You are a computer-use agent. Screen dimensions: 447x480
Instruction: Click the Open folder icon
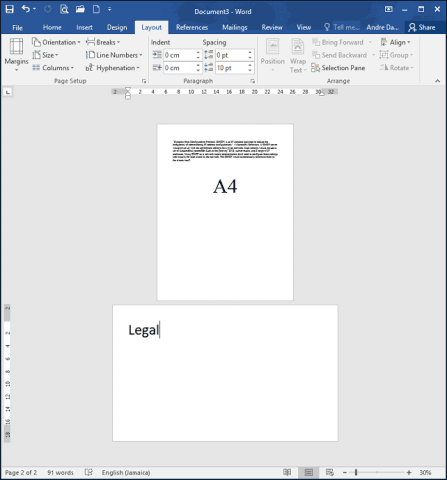coord(80,9)
